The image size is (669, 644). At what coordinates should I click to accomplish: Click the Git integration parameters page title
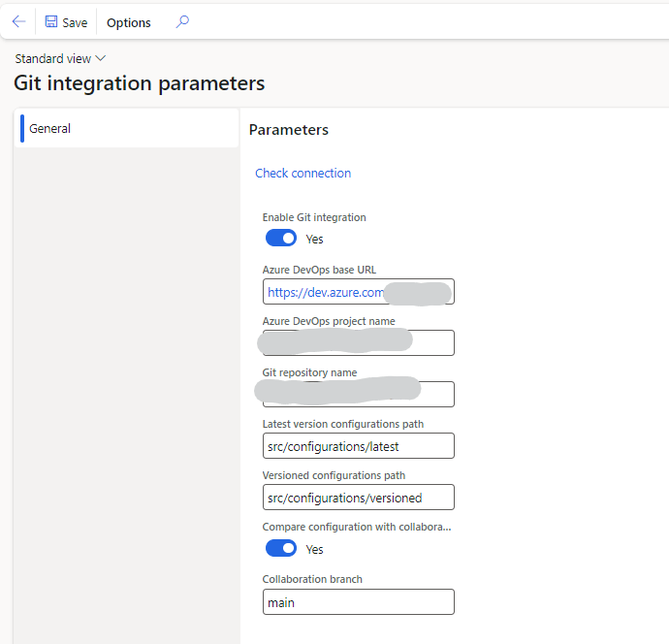(140, 83)
